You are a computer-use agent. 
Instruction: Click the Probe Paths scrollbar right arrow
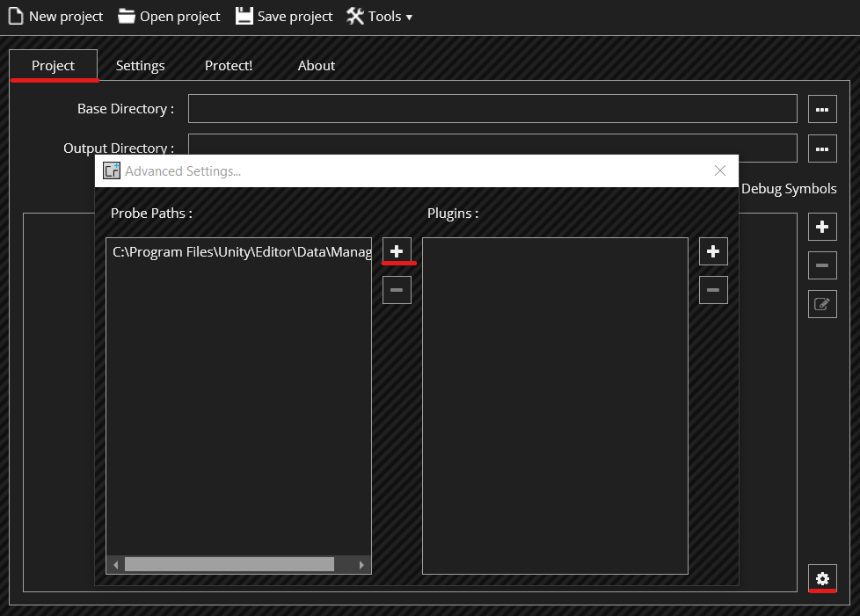[361, 564]
